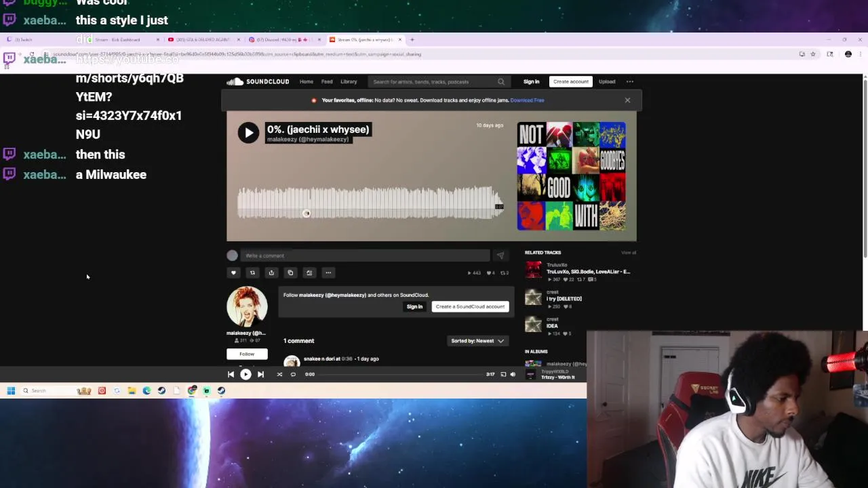Skip to next track in player bar
This screenshot has height=488, width=868.
260,374
